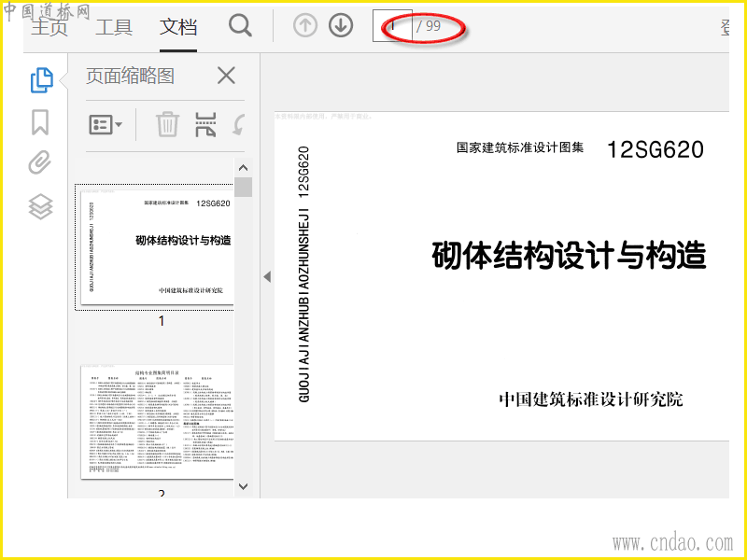The height and width of the screenshot is (560, 747).
Task: Collapse navigation pane with left triangle
Action: (x=267, y=276)
